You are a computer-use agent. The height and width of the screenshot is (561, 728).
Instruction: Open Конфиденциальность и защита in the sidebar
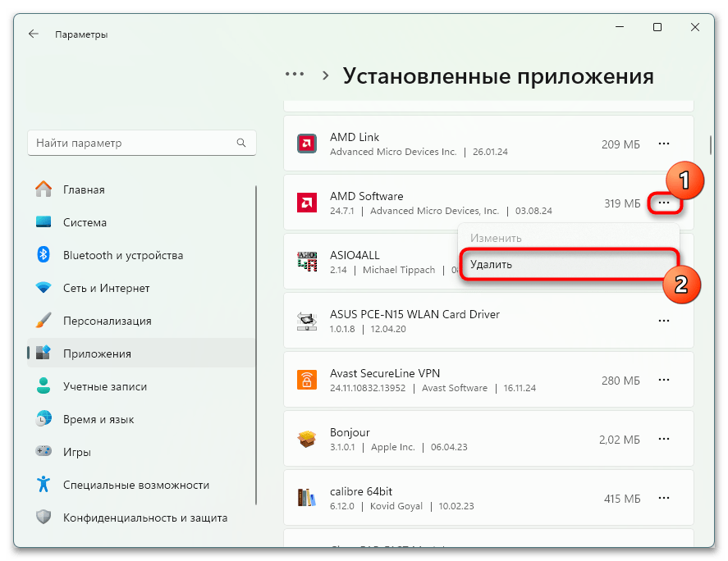(141, 518)
